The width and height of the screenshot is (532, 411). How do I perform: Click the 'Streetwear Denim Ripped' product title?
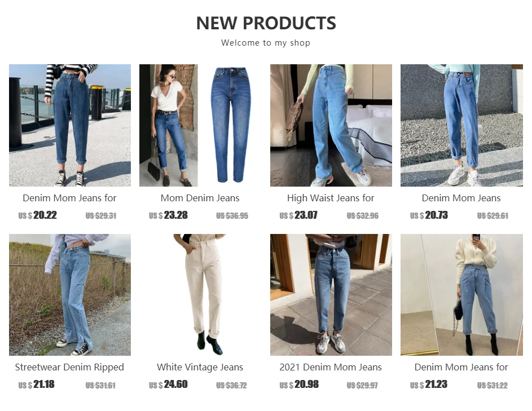[69, 367]
